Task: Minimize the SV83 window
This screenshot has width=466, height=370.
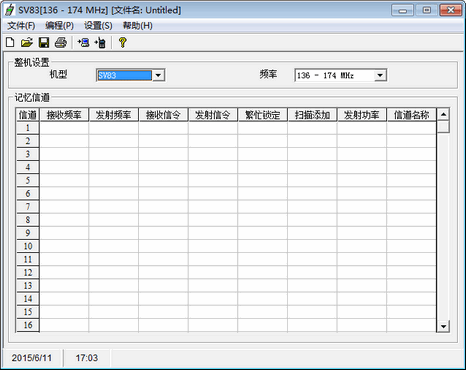Action: point(402,10)
